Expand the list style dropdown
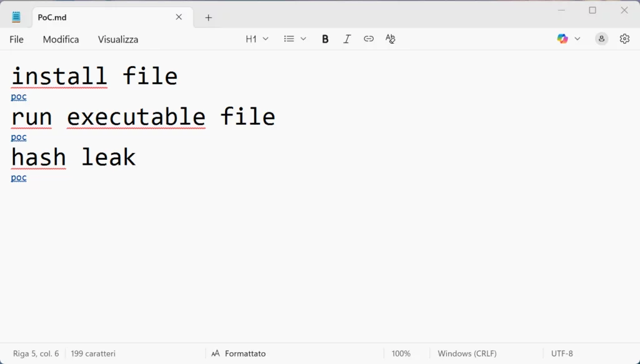Image resolution: width=640 pixels, height=364 pixels. click(x=295, y=39)
